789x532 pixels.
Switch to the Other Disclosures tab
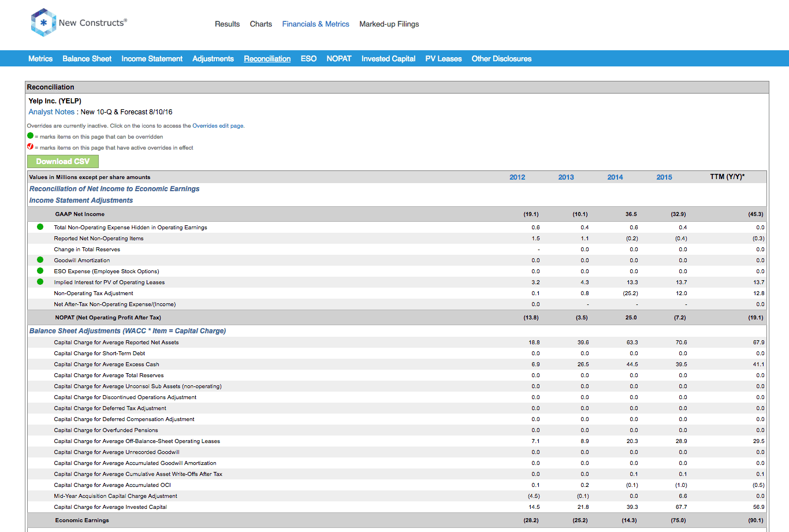pyautogui.click(x=501, y=59)
